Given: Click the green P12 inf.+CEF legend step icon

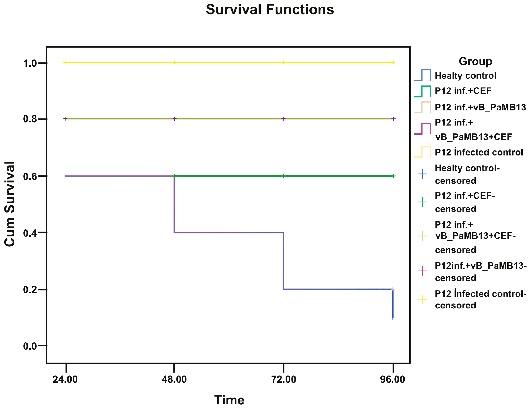Looking at the screenshot, I should [x=422, y=92].
